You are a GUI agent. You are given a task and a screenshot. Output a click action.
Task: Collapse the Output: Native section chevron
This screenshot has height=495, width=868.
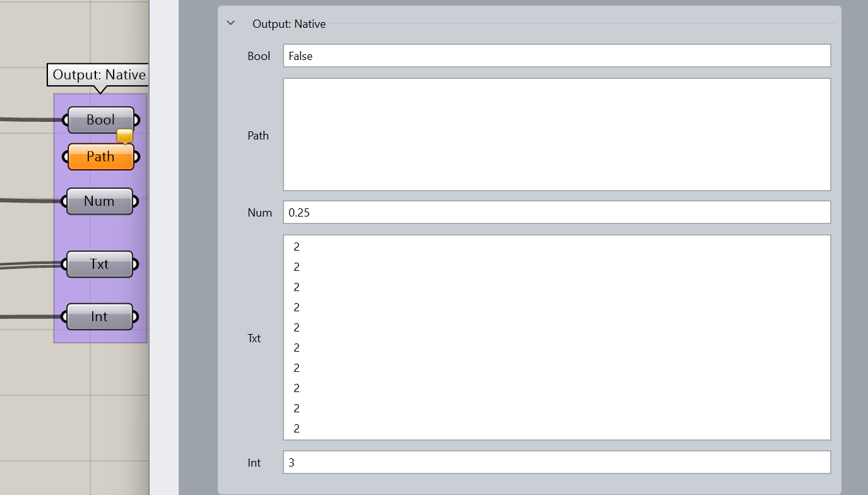pos(231,23)
